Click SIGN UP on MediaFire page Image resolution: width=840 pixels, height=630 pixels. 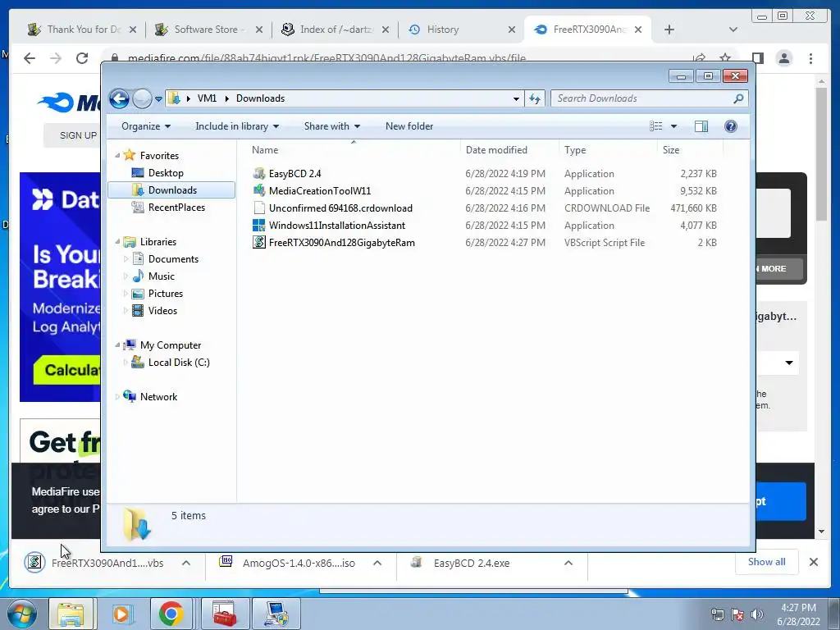pos(78,135)
